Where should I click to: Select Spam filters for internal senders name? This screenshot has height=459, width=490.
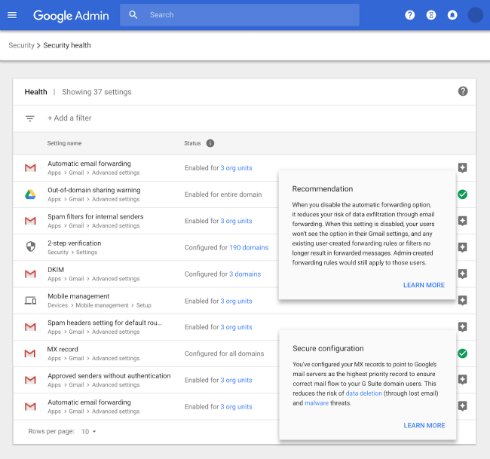(x=95, y=217)
